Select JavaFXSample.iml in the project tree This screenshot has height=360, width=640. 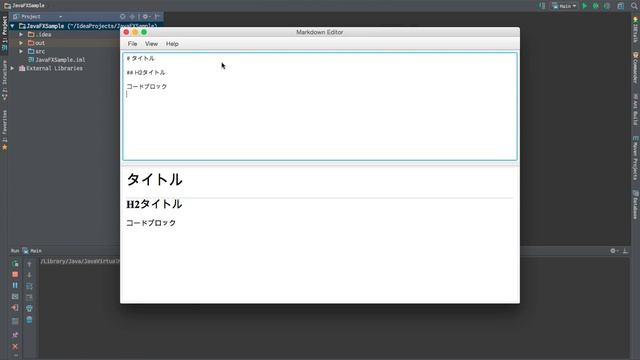[x=60, y=60]
